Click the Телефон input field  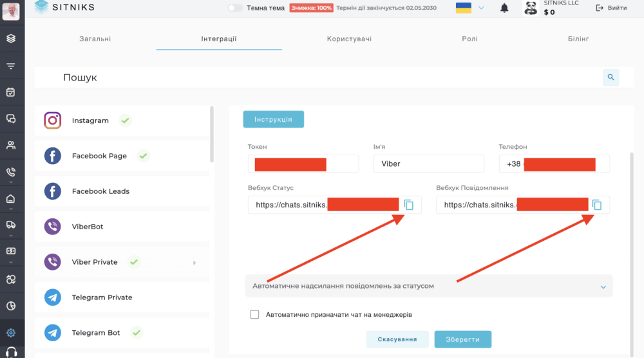[x=554, y=164]
